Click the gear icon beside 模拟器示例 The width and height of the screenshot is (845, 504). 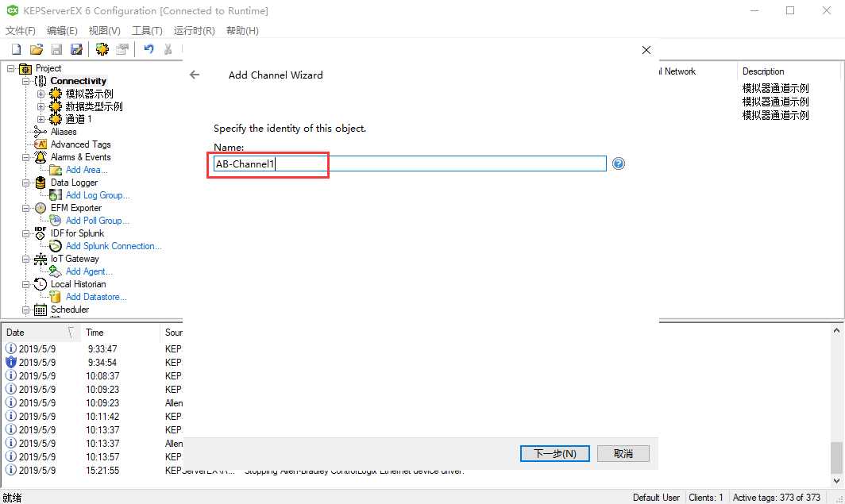pos(56,94)
